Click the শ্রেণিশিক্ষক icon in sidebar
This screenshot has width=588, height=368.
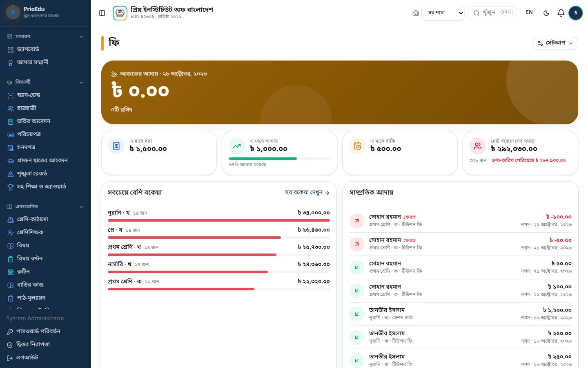(11, 233)
